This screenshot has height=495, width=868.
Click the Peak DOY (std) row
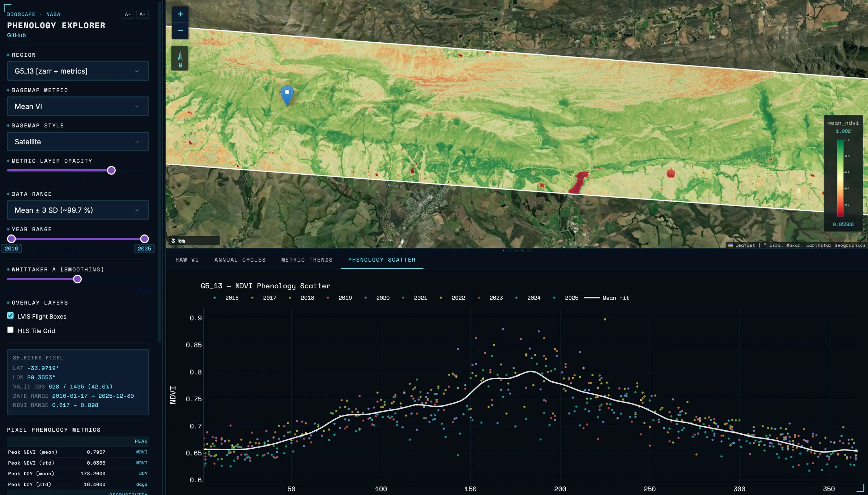pos(78,485)
